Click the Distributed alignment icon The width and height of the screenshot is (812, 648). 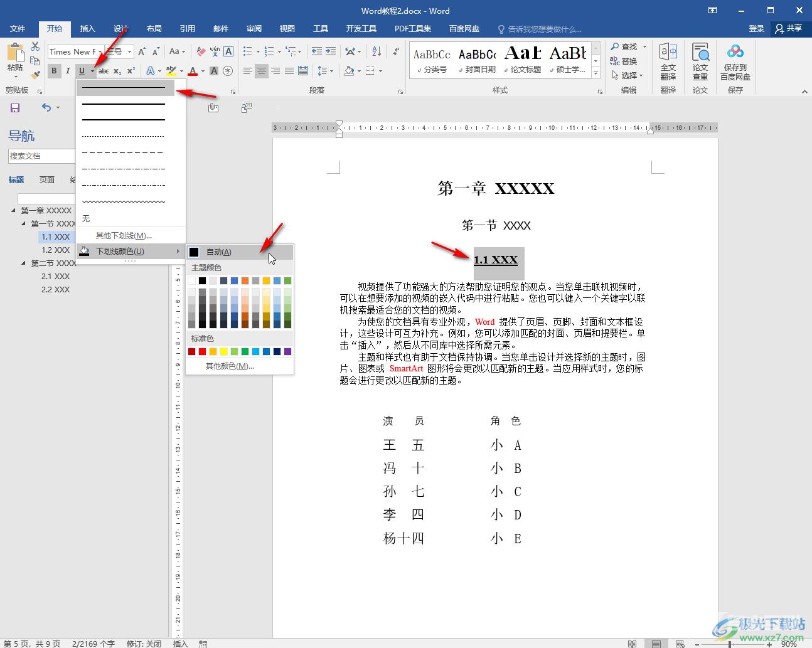click(x=303, y=71)
